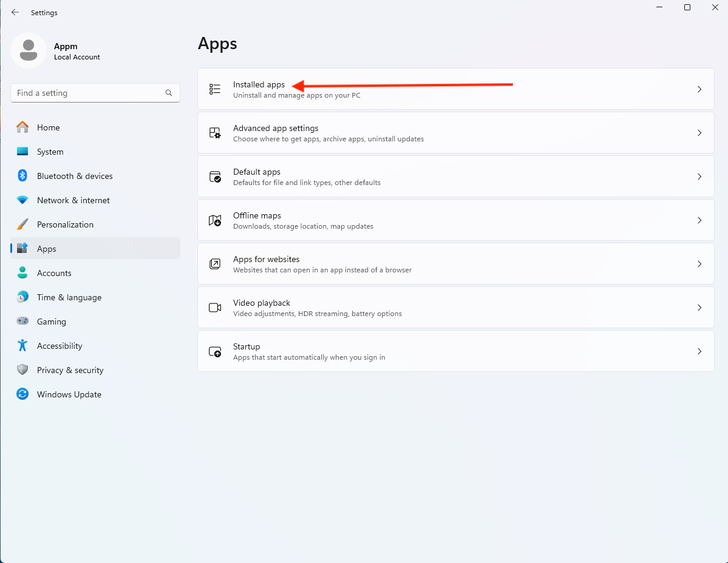Click the back arrow at top left
Screen dimensions: 728x563
[x=15, y=12]
